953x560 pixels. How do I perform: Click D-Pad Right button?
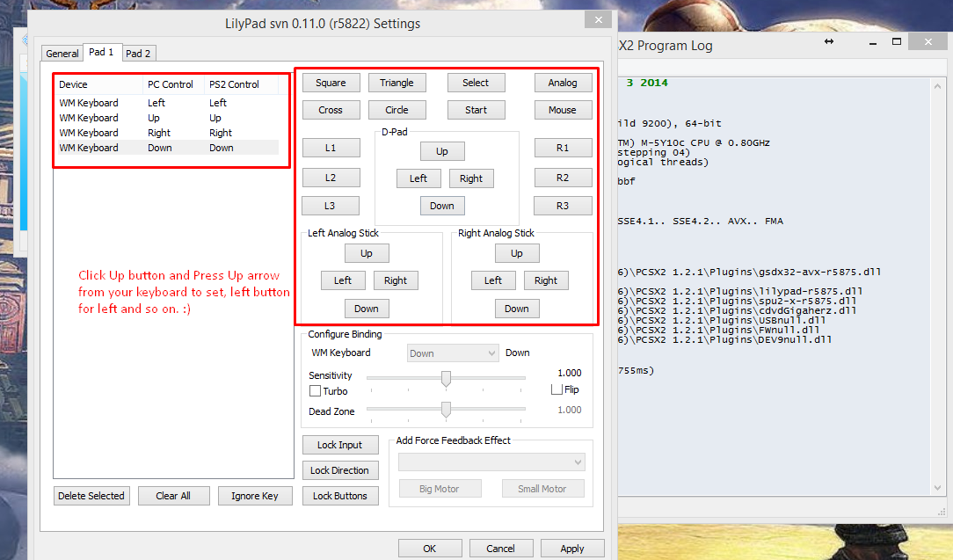(x=471, y=178)
